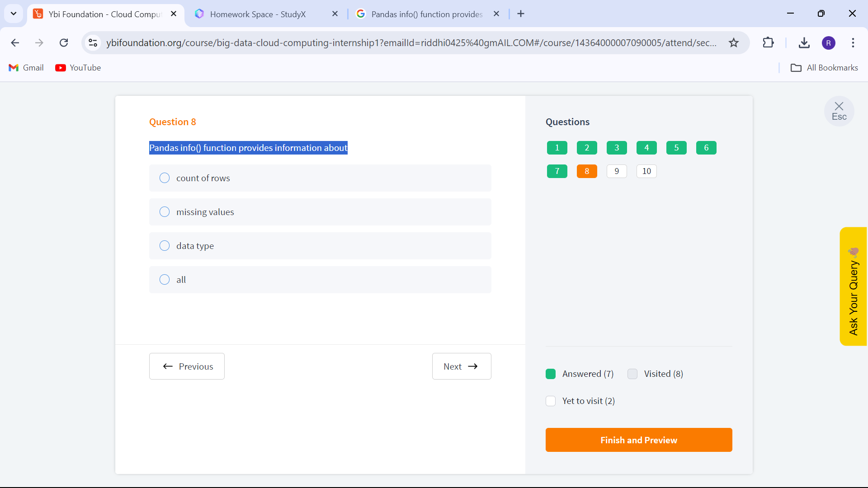Close the Pandas info() Google tab
Viewport: 868px width, 488px height.
[496, 14]
